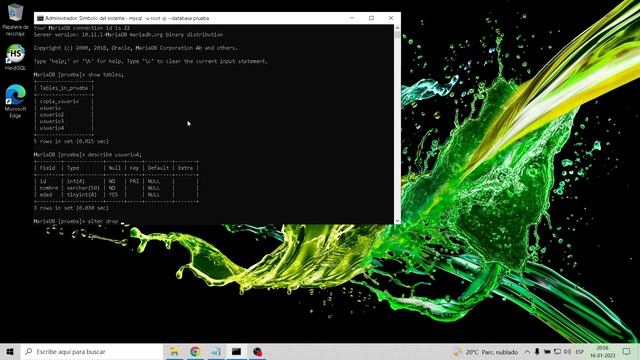Click the 'show tables;' command text

pyautogui.click(x=106, y=75)
